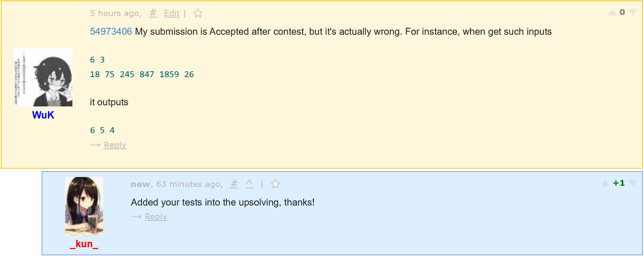Upvote _kun_'s reply

coord(605,184)
